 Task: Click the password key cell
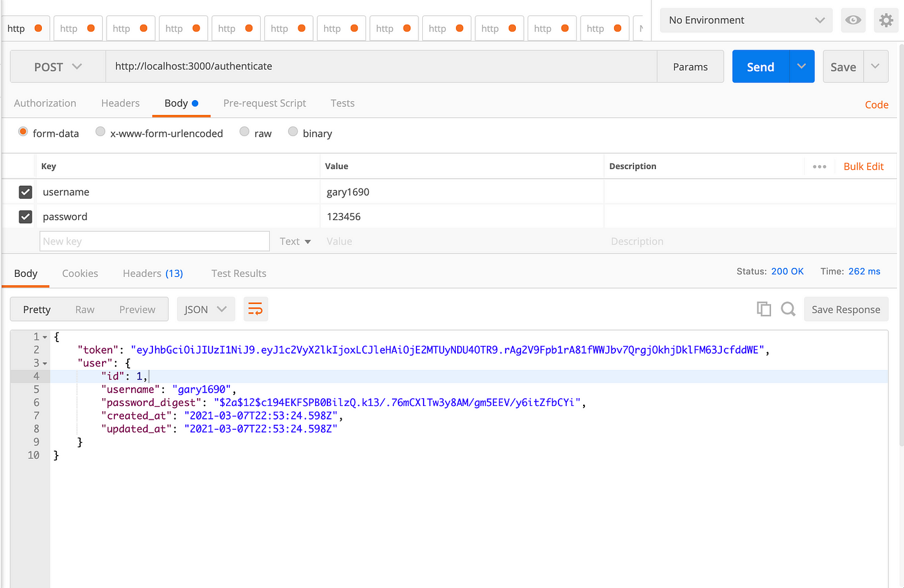tap(178, 217)
